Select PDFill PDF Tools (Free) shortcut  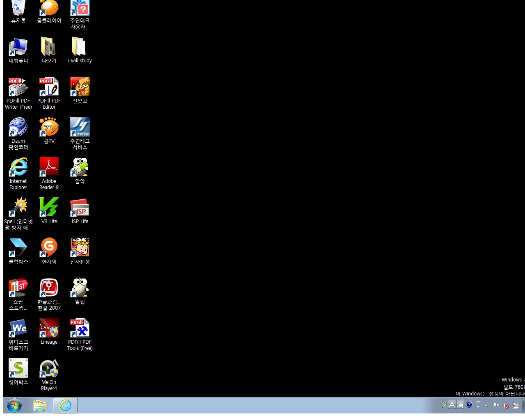coord(80,335)
